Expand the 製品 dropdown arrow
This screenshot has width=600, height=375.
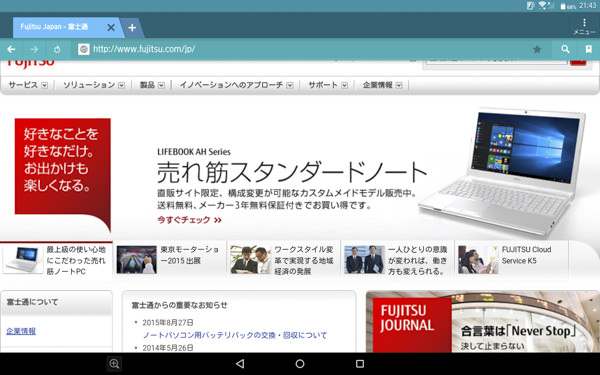[161, 85]
